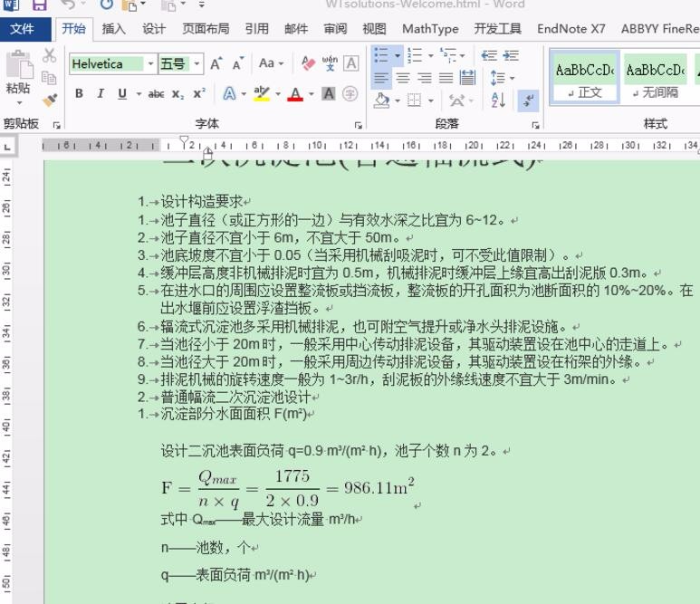Image resolution: width=700 pixels, height=604 pixels.
Task: Toggle left alignment button
Action: click(381, 79)
